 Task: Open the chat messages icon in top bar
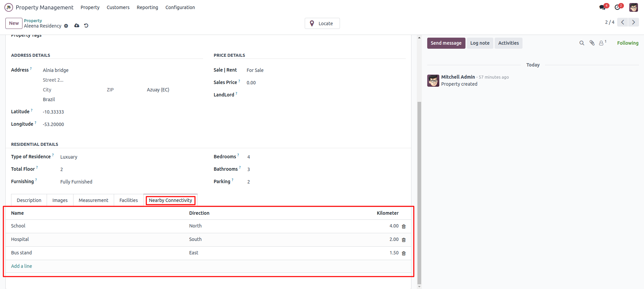[603, 7]
